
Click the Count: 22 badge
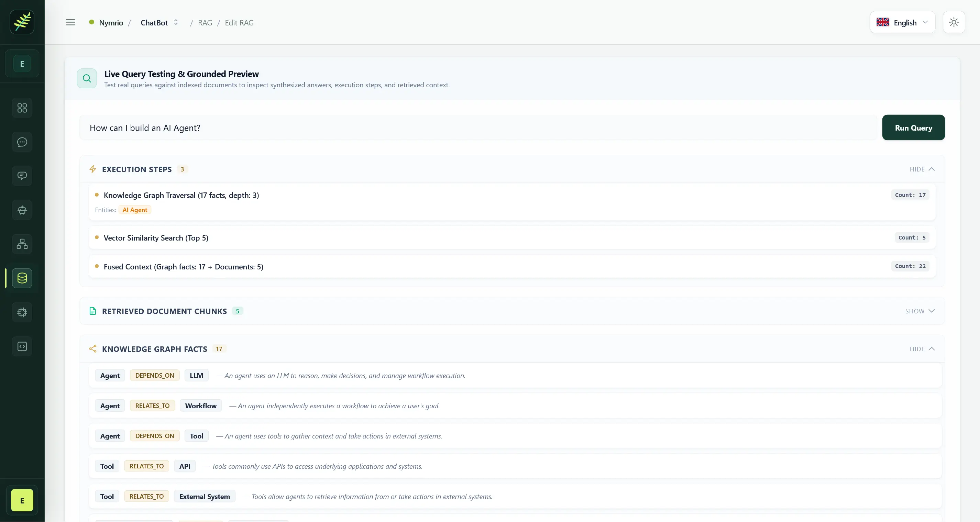tap(910, 266)
